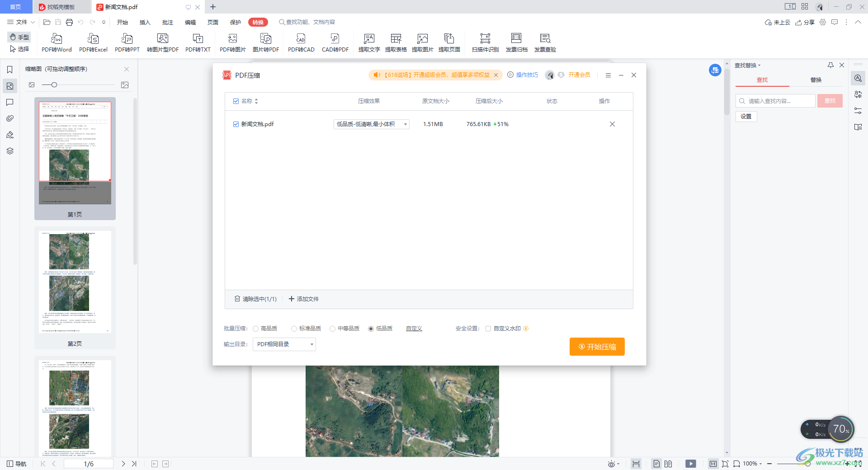Open compression quality dropdown for 新闻文档.pdf
The height and width of the screenshot is (470, 868).
[372, 124]
